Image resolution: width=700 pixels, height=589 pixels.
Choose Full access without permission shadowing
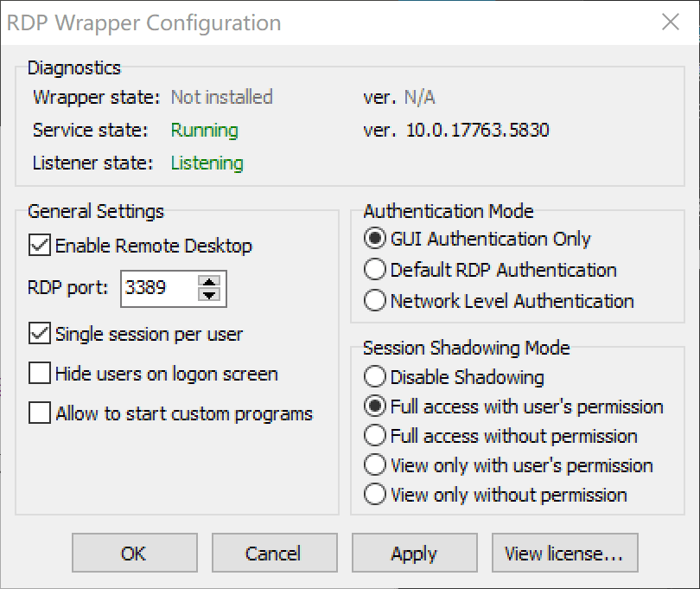tap(374, 436)
